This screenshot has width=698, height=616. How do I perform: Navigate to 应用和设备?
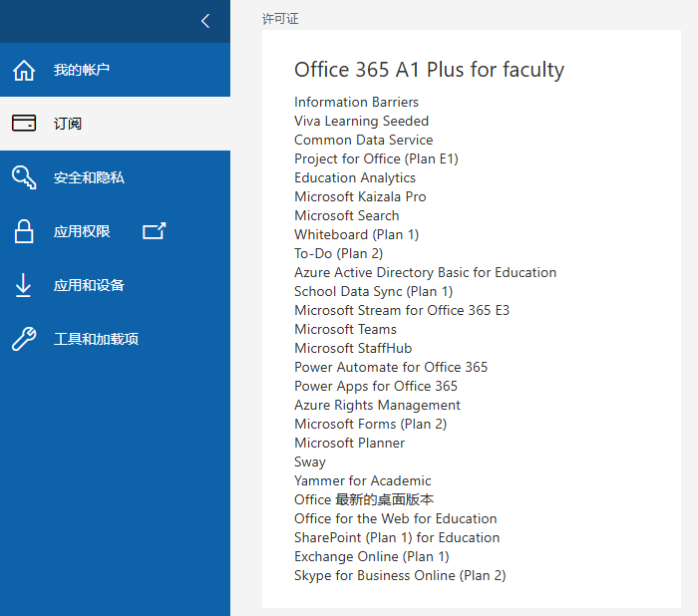tap(115, 285)
